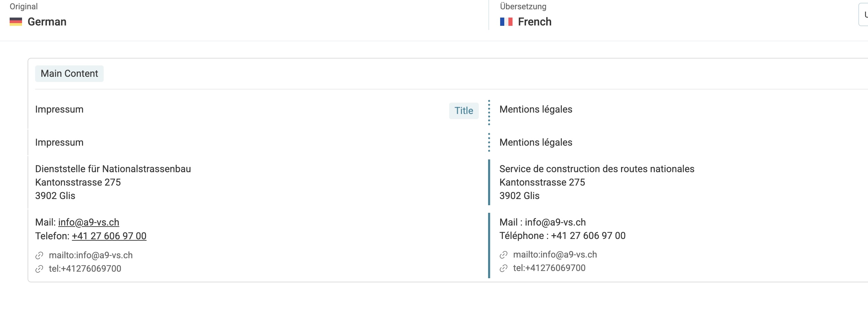This screenshot has height=334, width=868.
Task: Edit the second Mentions légales translation field
Action: (536, 143)
